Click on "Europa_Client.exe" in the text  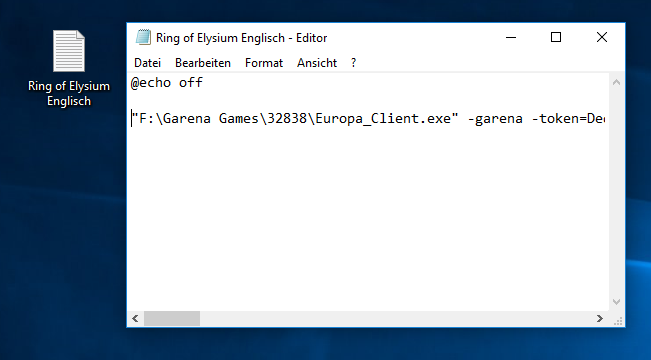(383, 119)
